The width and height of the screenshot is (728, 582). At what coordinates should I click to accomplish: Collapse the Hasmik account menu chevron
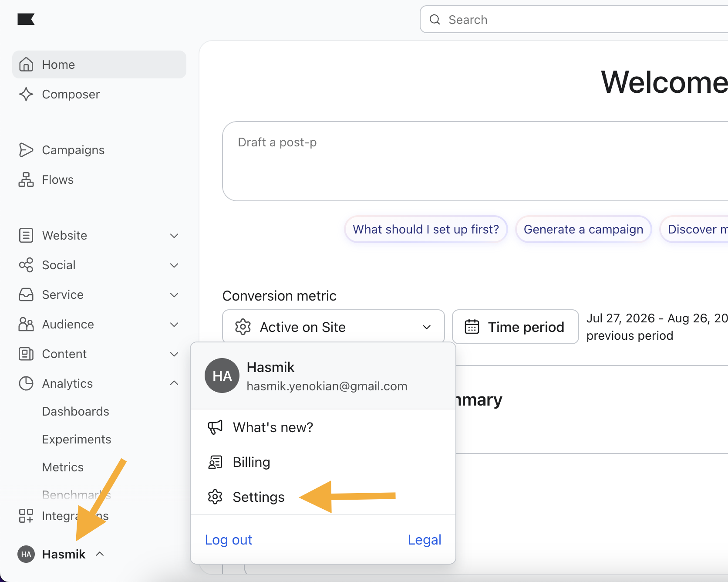100,554
